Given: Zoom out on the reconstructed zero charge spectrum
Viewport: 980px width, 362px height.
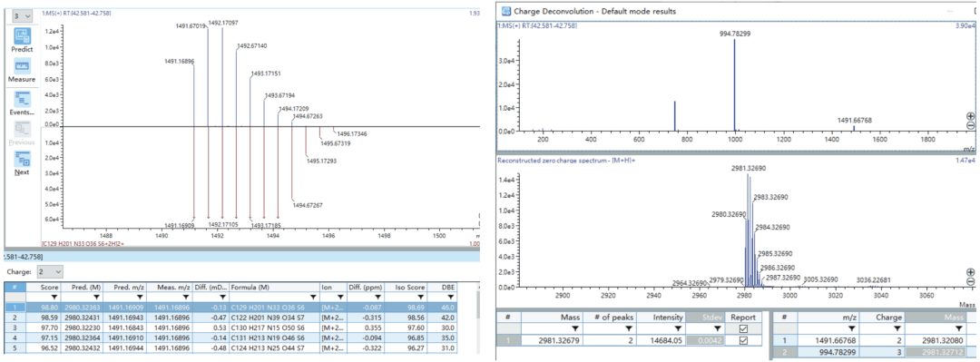Looking at the screenshot, I should coord(971,282).
